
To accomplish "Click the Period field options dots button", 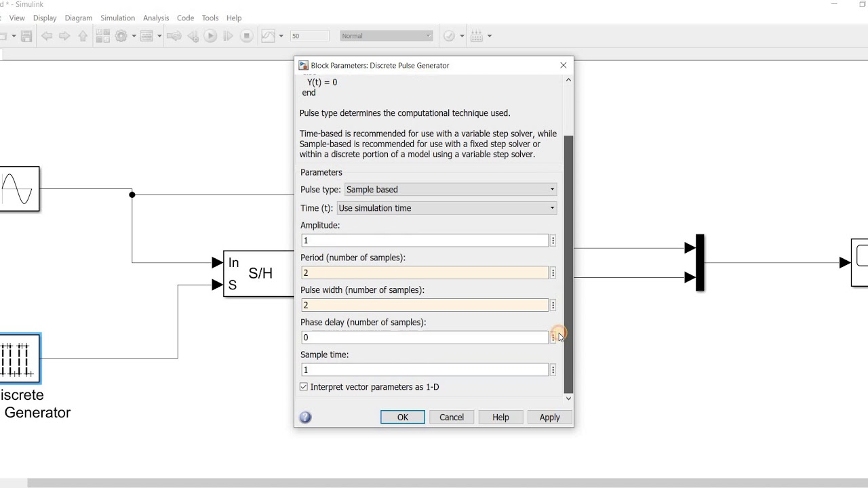I will click(x=553, y=272).
